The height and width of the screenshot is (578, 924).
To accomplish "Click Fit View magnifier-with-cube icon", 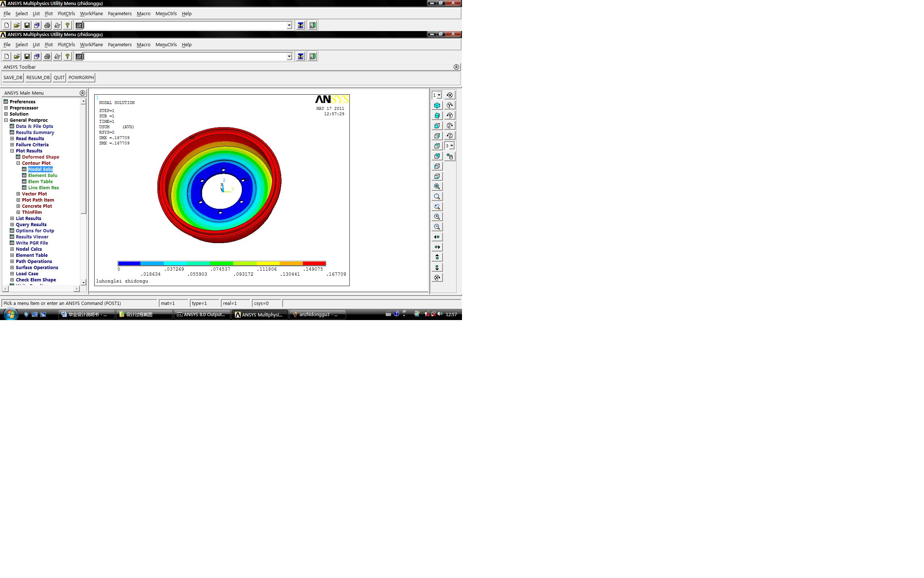I will pos(437,186).
